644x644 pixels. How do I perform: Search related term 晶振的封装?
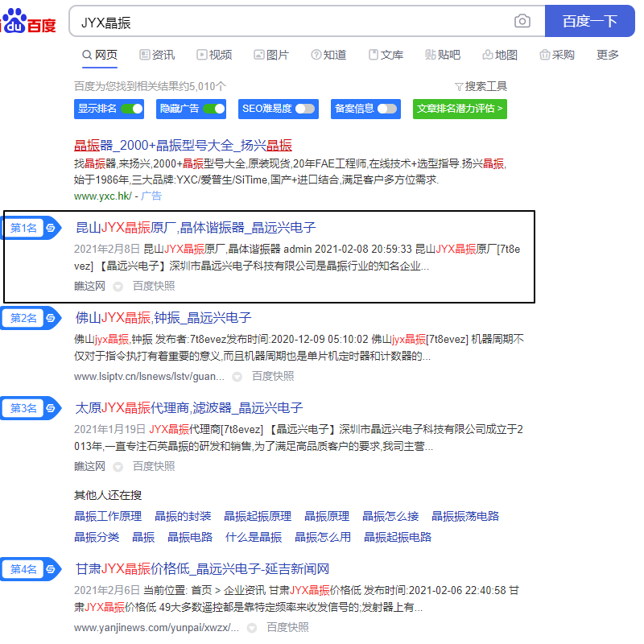tap(183, 516)
